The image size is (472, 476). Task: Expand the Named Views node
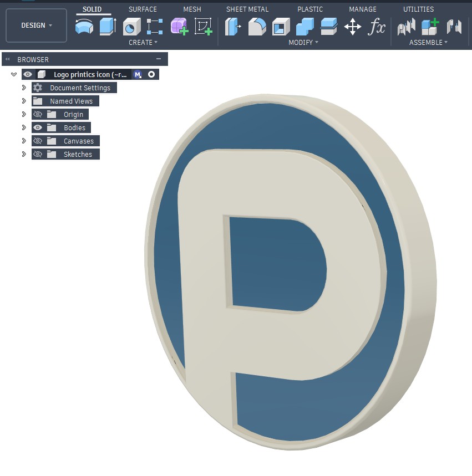24,101
